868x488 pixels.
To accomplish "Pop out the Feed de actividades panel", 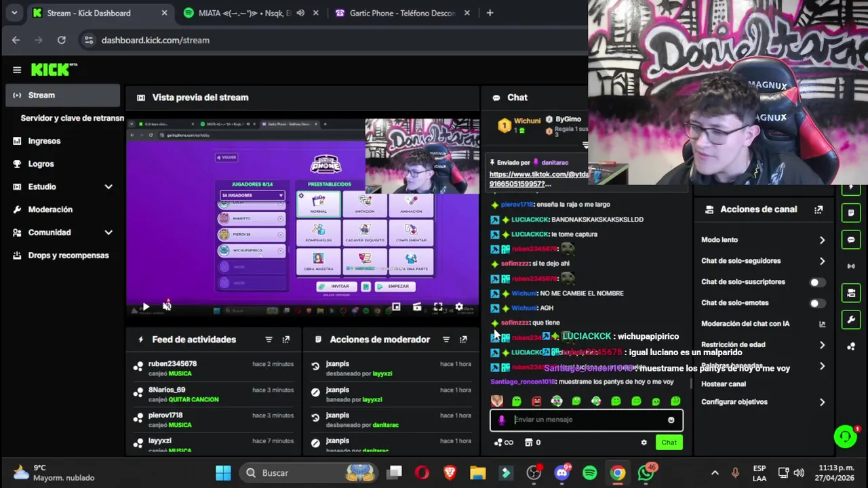I will point(285,340).
